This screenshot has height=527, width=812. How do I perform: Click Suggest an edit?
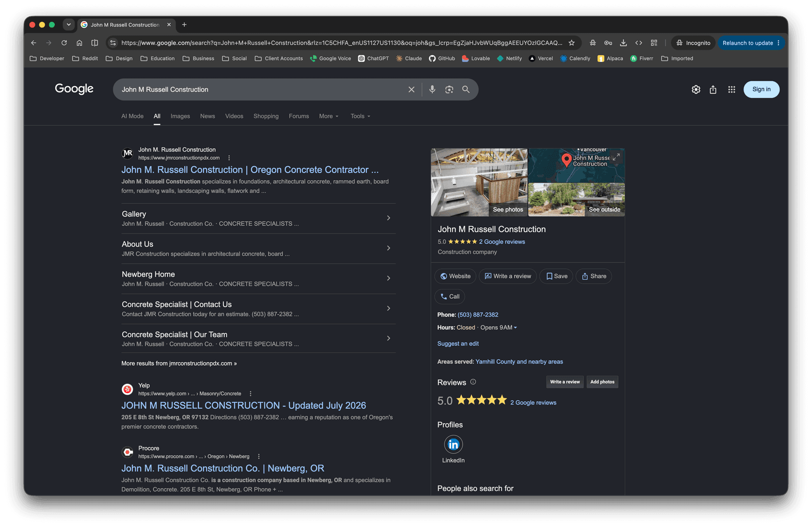[458, 344]
